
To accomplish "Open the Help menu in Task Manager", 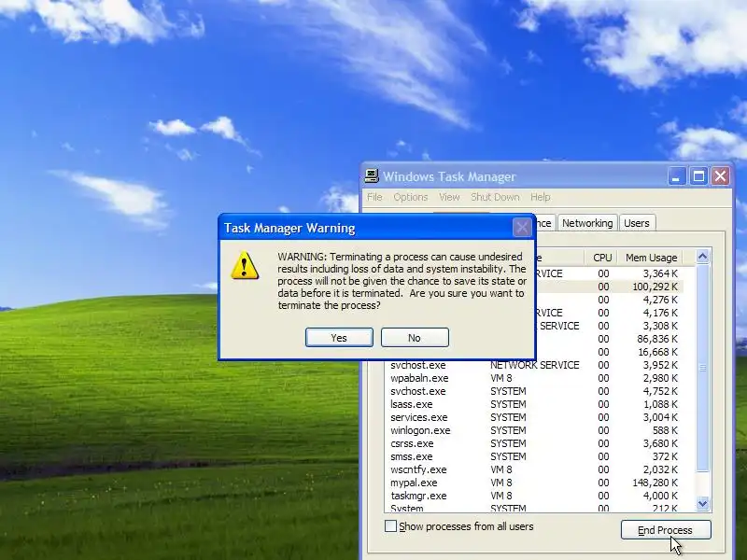I will 541,197.
